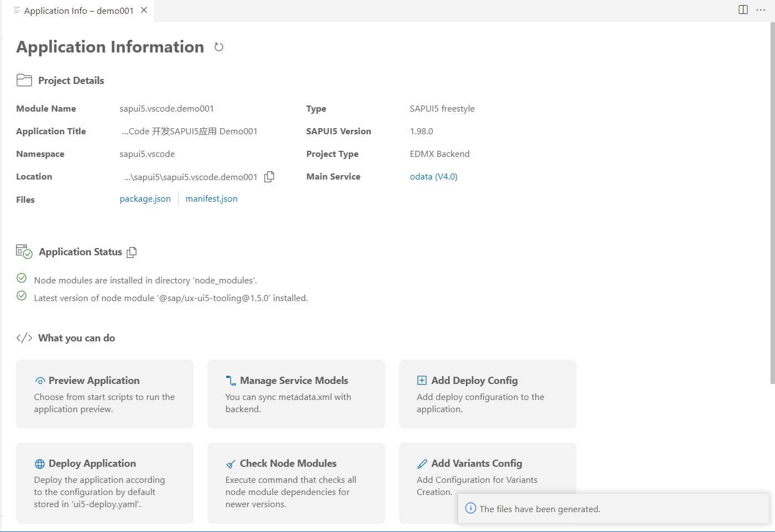Click the Add Deploy Config plus icon
Viewport: 775px width, 532px height.
tap(422, 380)
